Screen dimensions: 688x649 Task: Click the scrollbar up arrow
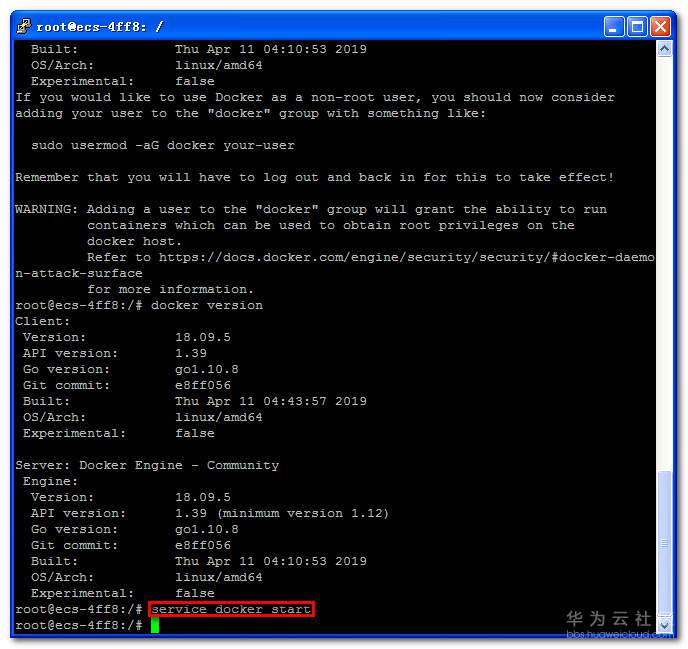664,49
